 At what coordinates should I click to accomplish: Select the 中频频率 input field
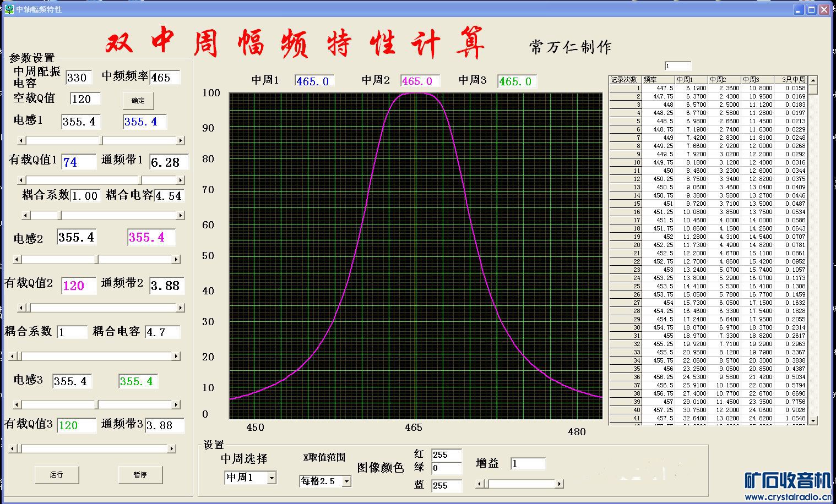165,78
